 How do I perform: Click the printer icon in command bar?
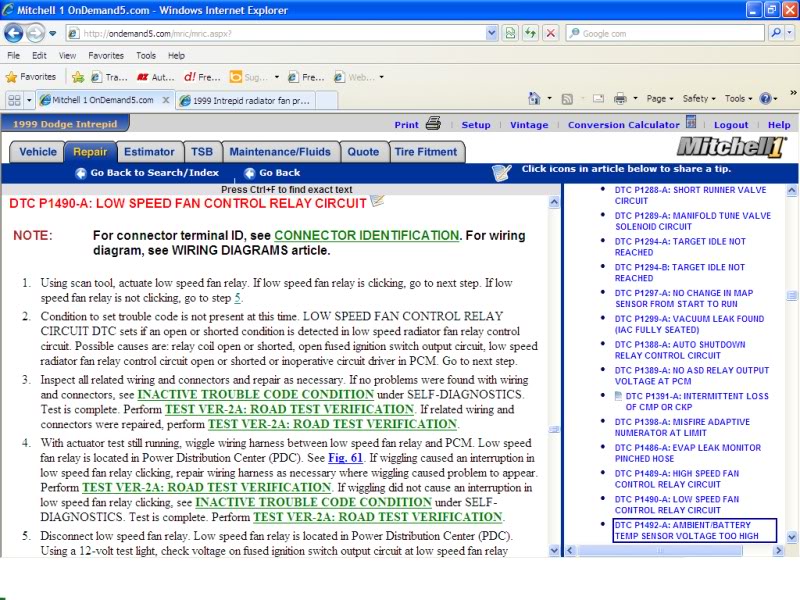(x=620, y=98)
